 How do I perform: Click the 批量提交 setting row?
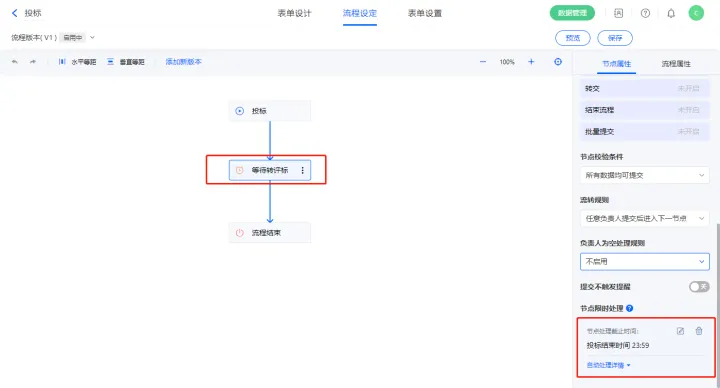[x=645, y=132]
